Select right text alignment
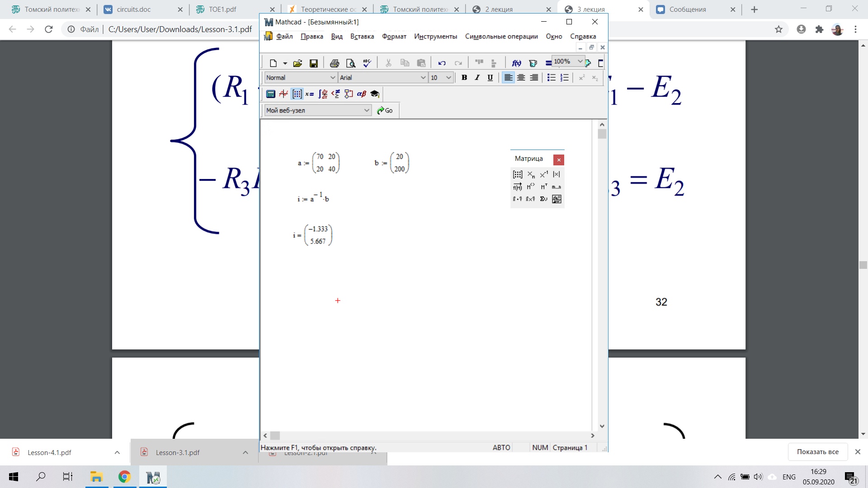Viewport: 868px width, 488px height. tap(534, 78)
